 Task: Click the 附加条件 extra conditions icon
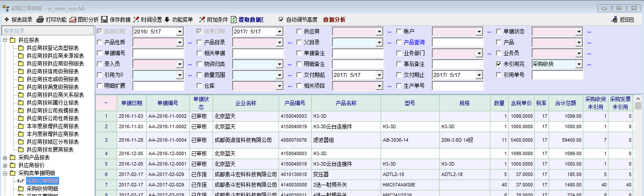[x=202, y=20]
